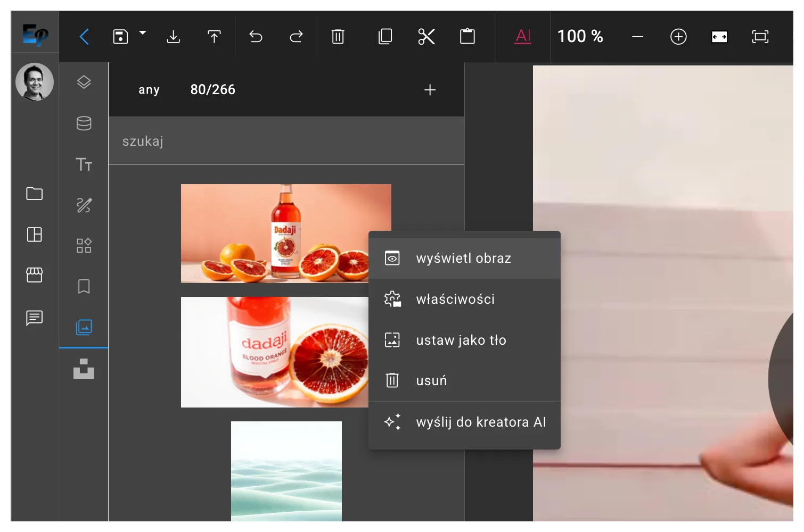Open the AI tool in toolbar
Viewport: 804px width, 532px height.
click(x=523, y=37)
